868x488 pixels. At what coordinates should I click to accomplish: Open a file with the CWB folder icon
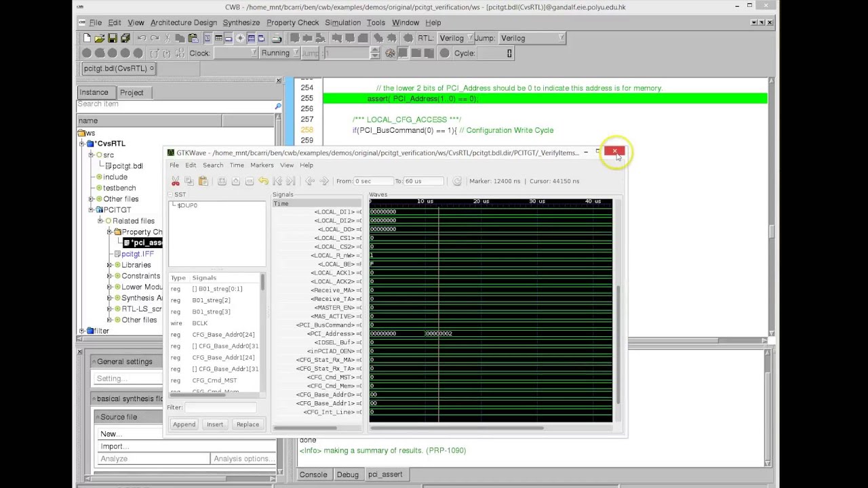(x=99, y=38)
